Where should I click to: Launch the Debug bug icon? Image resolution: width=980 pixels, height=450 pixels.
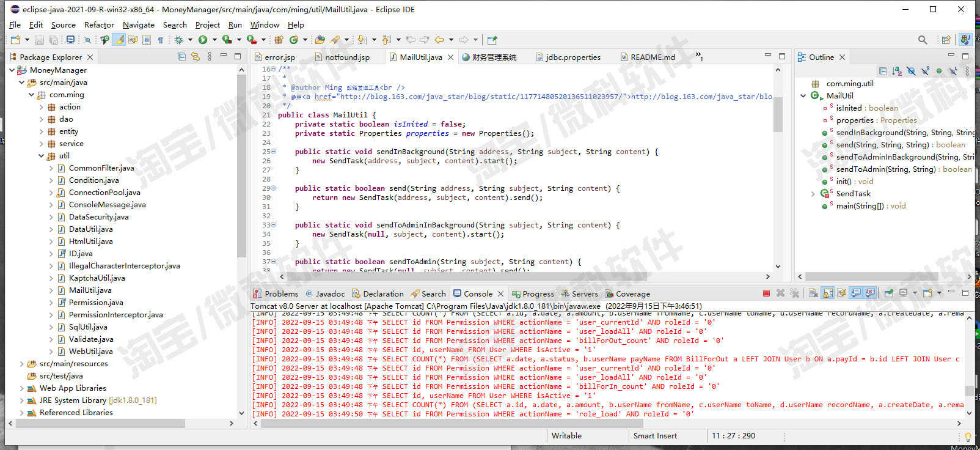(178, 40)
